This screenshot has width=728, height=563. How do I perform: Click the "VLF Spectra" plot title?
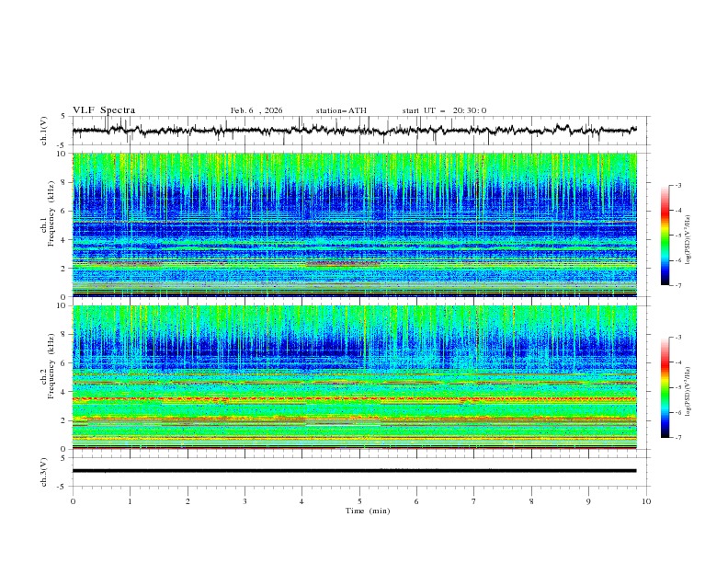point(104,110)
